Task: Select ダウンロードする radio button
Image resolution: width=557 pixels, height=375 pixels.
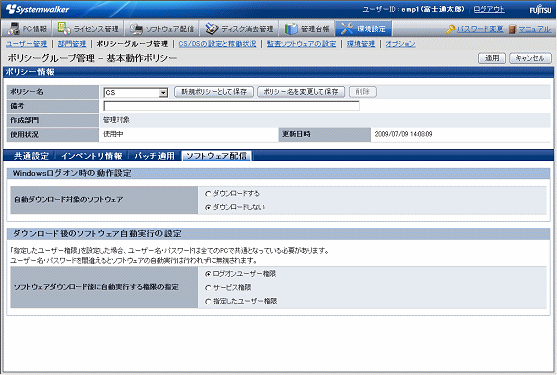Action: click(208, 194)
